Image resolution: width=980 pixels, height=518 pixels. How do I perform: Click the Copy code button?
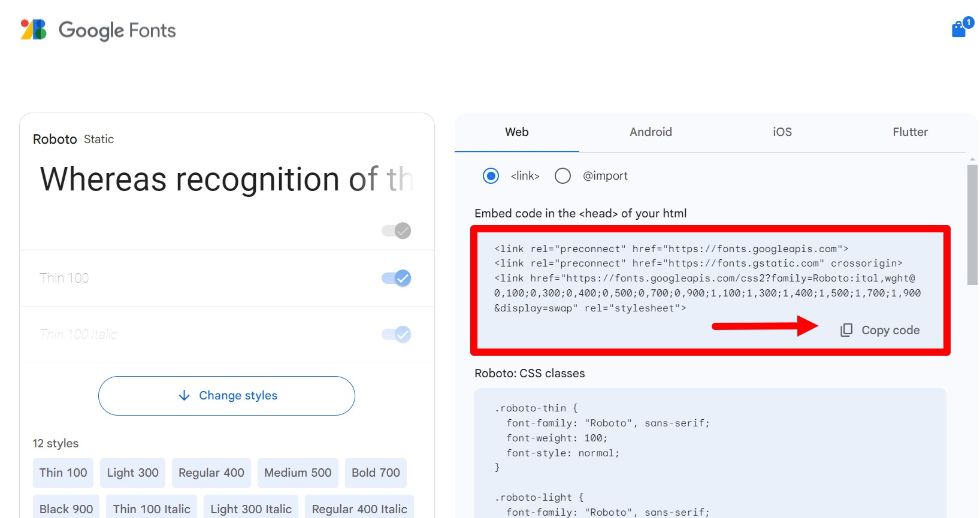[880, 330]
